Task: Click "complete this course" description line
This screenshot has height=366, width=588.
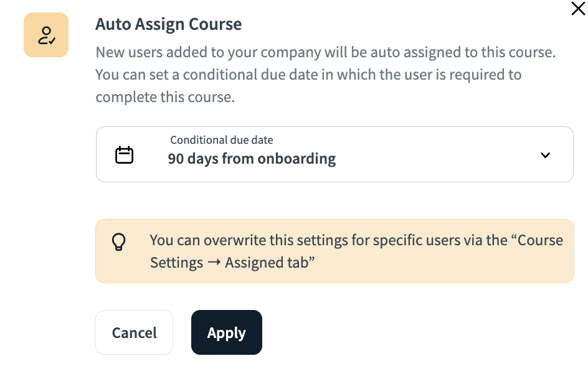Action: coord(165,98)
